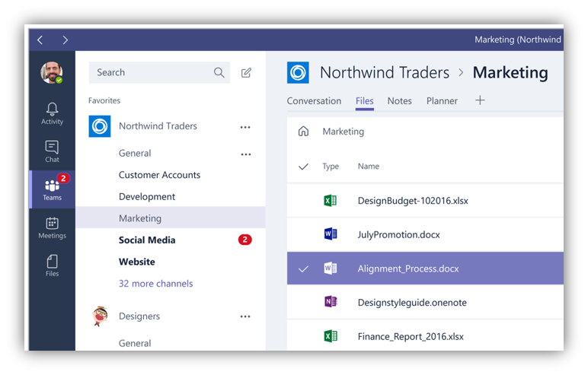This screenshot has height=375, width=588.
Task: Click the Northwind Traders team logo in list
Action: 100,126
